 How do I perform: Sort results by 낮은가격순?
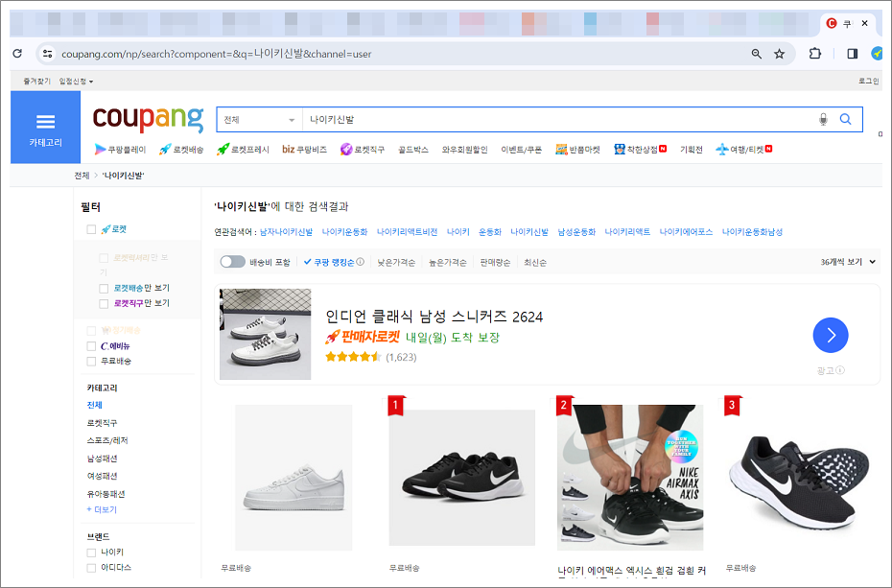point(396,262)
